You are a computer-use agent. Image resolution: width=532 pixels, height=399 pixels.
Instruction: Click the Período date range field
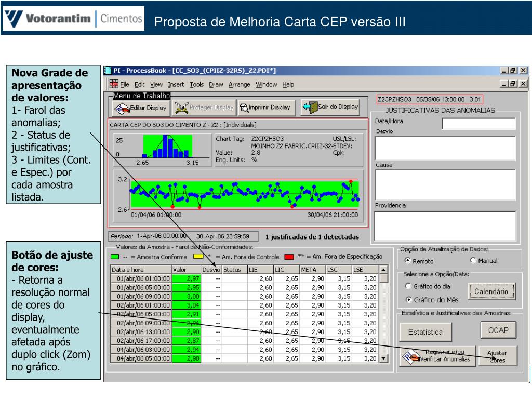coord(183,236)
